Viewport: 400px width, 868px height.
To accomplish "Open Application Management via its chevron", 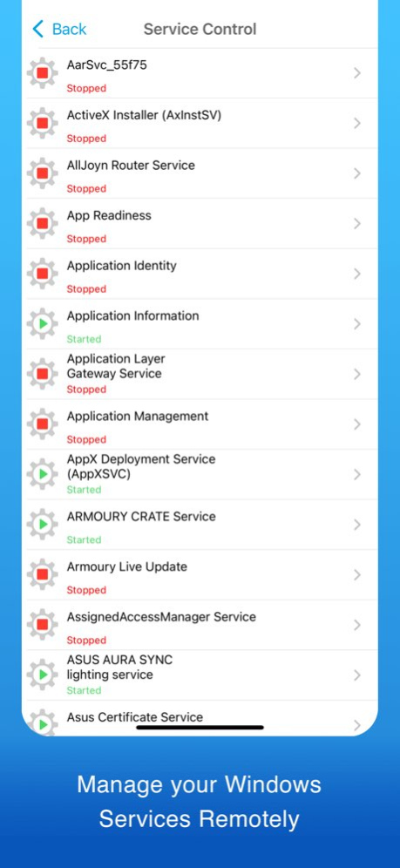I will [357, 424].
